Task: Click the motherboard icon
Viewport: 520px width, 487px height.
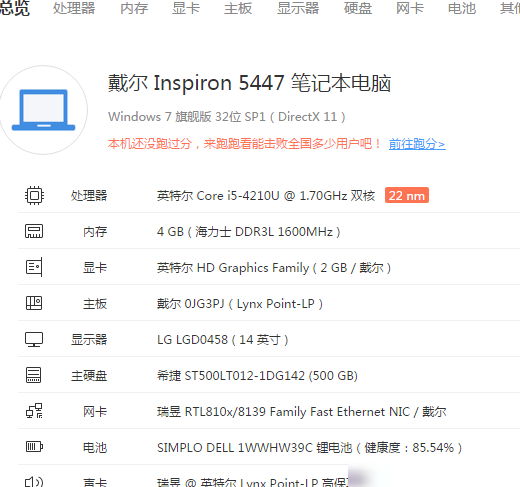Action: point(34,303)
